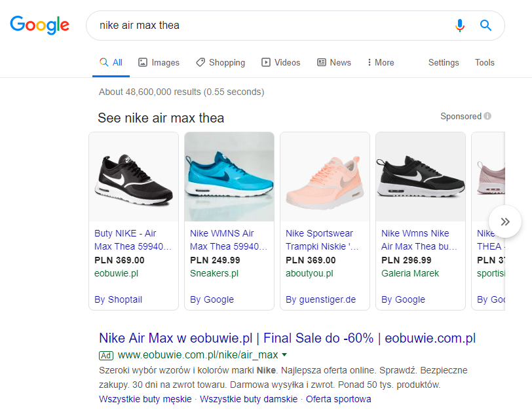Switch to the Videos tab
Image resolution: width=532 pixels, height=416 pixels.
point(280,62)
